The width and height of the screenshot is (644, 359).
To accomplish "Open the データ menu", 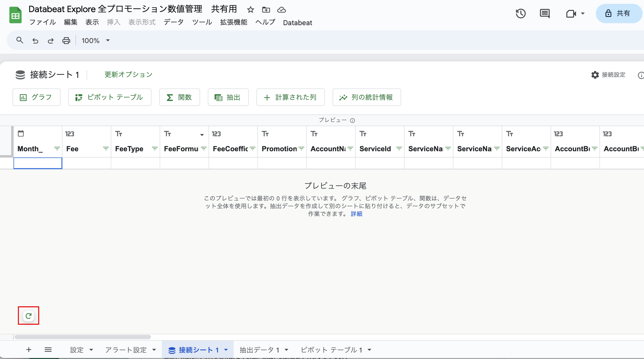I will pos(173,22).
